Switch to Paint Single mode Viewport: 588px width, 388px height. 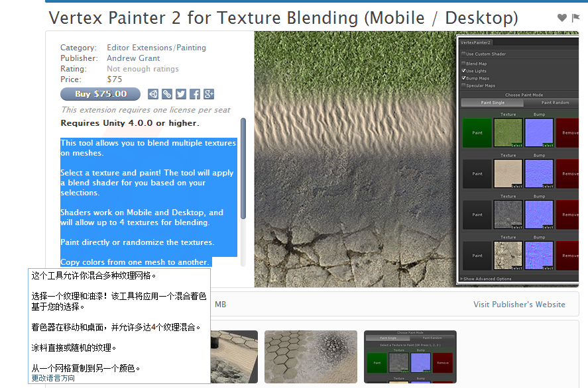tap(493, 103)
